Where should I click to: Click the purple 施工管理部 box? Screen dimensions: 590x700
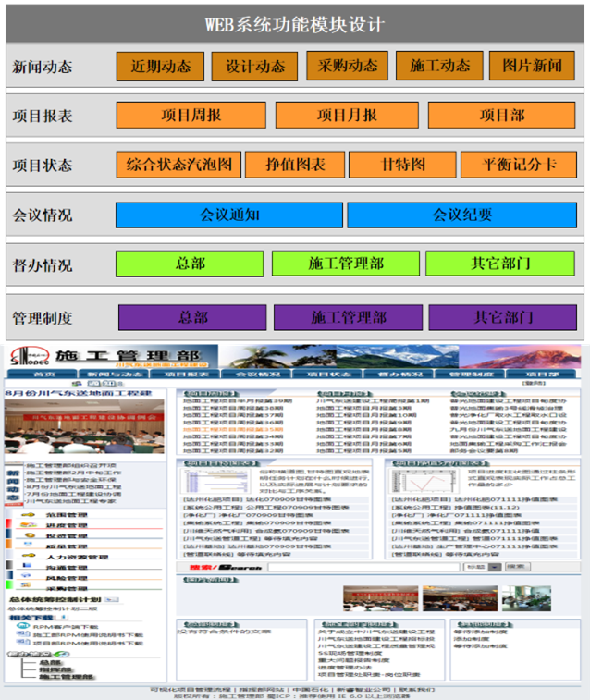click(x=348, y=317)
